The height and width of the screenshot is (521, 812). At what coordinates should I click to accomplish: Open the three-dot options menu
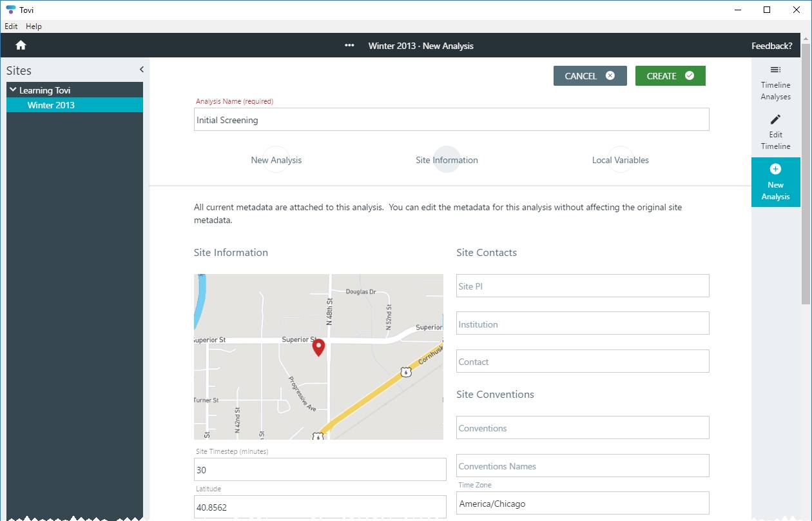[349, 46]
